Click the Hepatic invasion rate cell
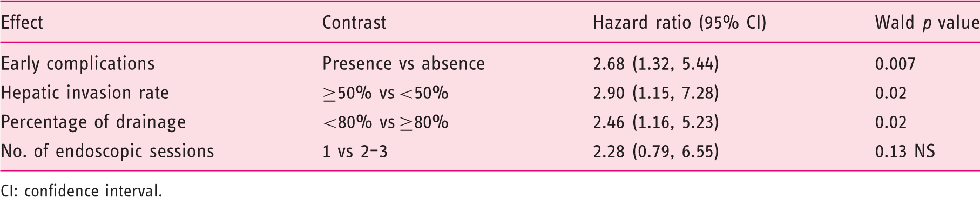Image resolution: width=980 pixels, height=197 pixels. (85, 93)
